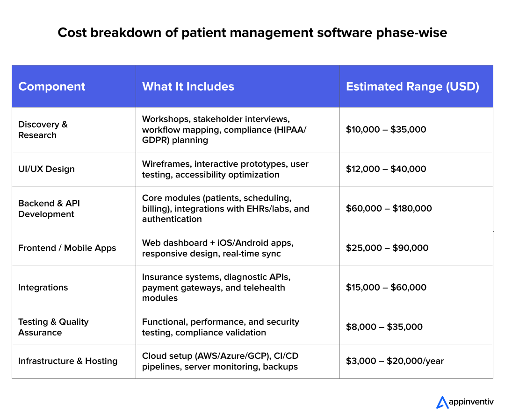Select the Frontend / Mobile Apps label

67,248
